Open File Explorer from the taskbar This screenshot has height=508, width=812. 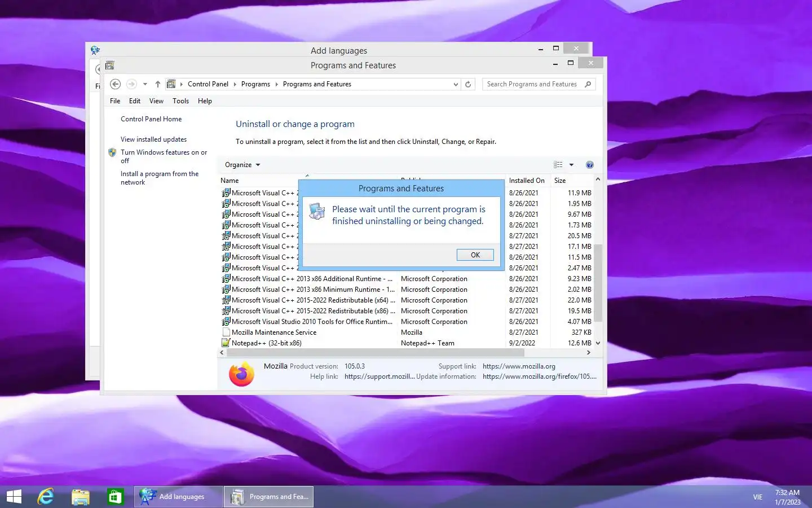point(81,497)
